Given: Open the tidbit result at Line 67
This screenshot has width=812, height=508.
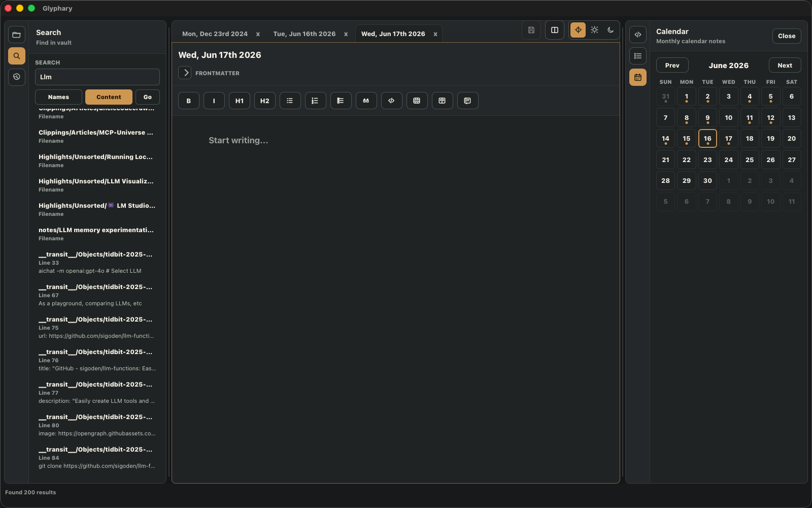Looking at the screenshot, I should click(x=97, y=295).
